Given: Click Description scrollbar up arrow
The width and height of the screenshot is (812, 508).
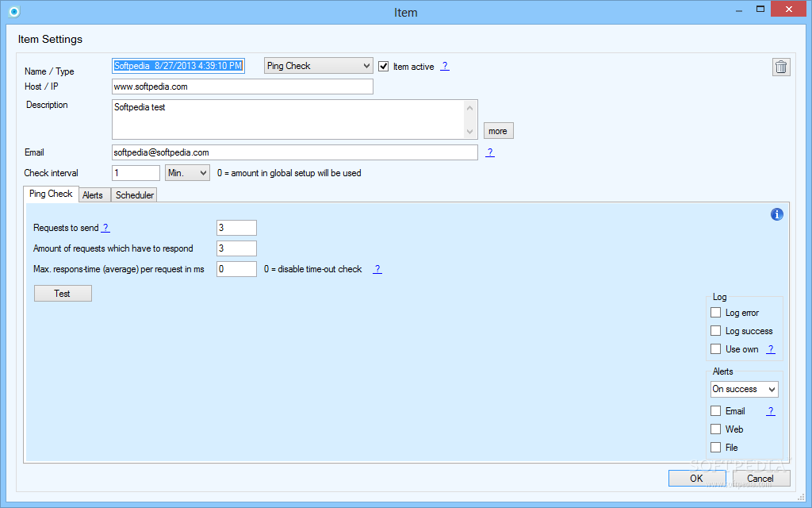Looking at the screenshot, I should tap(469, 108).
